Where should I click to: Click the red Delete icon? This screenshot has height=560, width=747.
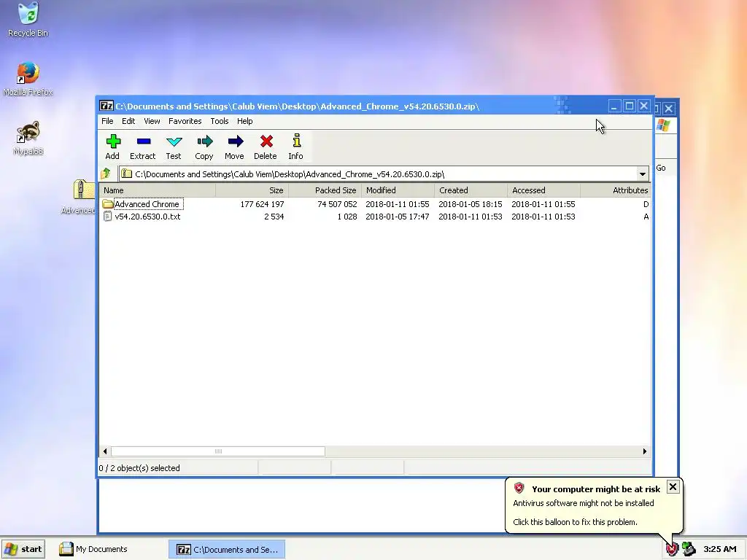tap(266, 141)
